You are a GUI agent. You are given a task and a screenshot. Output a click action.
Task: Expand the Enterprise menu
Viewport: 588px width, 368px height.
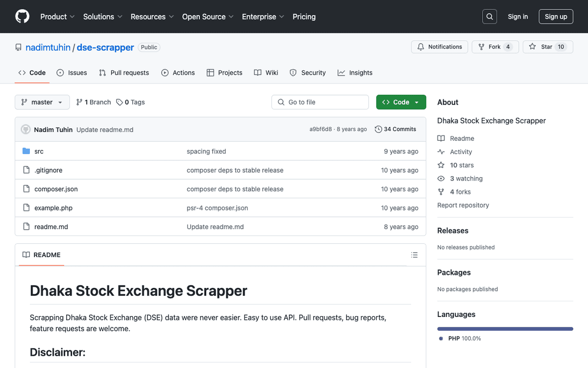pos(263,17)
